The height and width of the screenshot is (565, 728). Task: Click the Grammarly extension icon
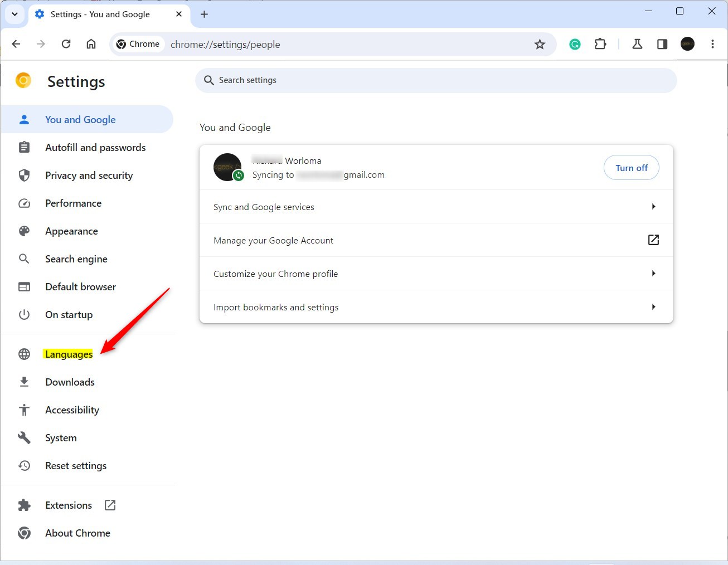tap(575, 43)
